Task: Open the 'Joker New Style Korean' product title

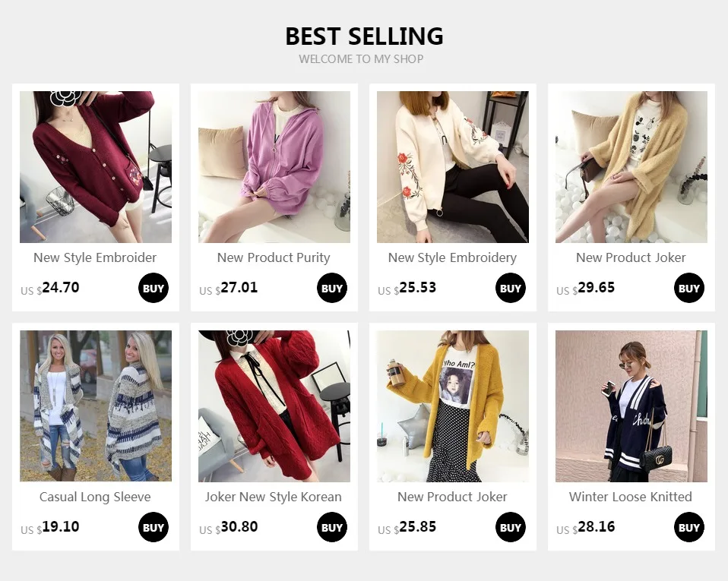Action: tap(274, 497)
